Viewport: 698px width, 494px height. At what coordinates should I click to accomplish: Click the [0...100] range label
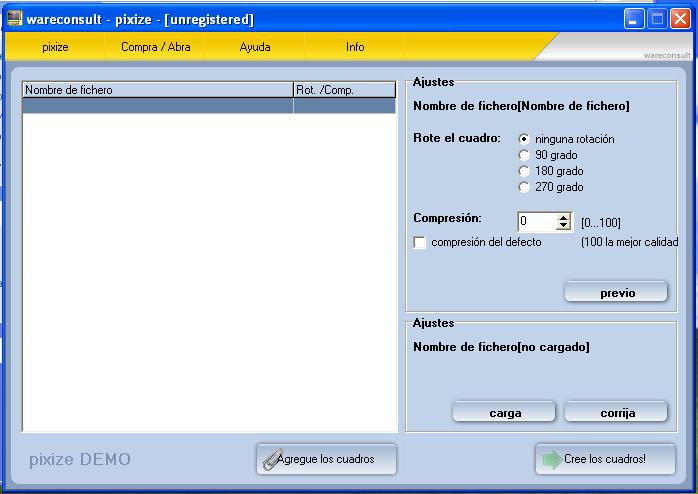(601, 222)
